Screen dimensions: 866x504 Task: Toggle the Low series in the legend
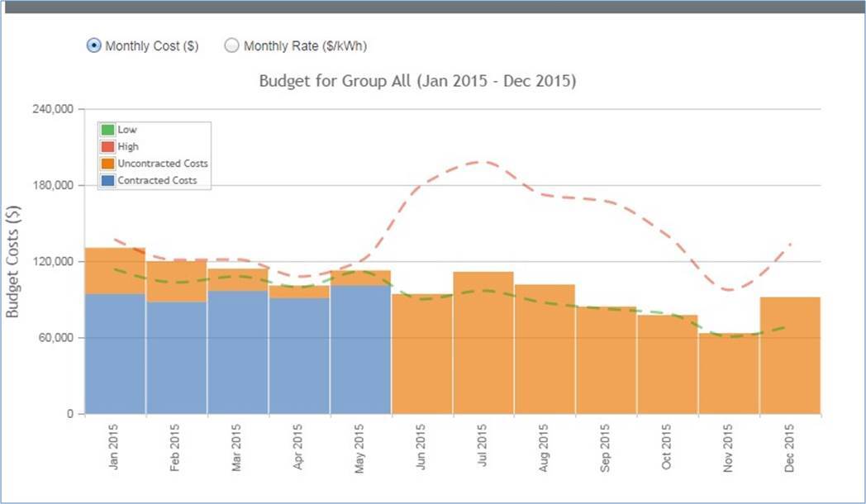tap(124, 129)
